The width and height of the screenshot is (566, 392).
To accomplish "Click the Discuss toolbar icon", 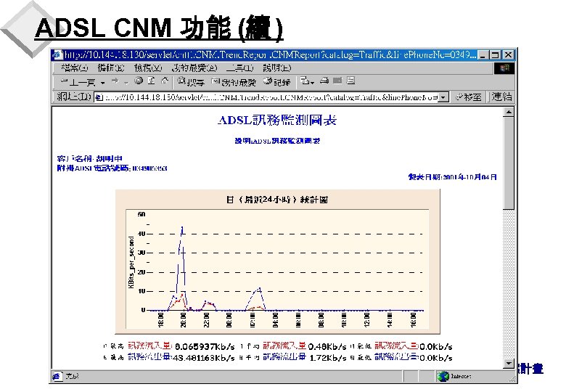I will pyautogui.click(x=351, y=81).
